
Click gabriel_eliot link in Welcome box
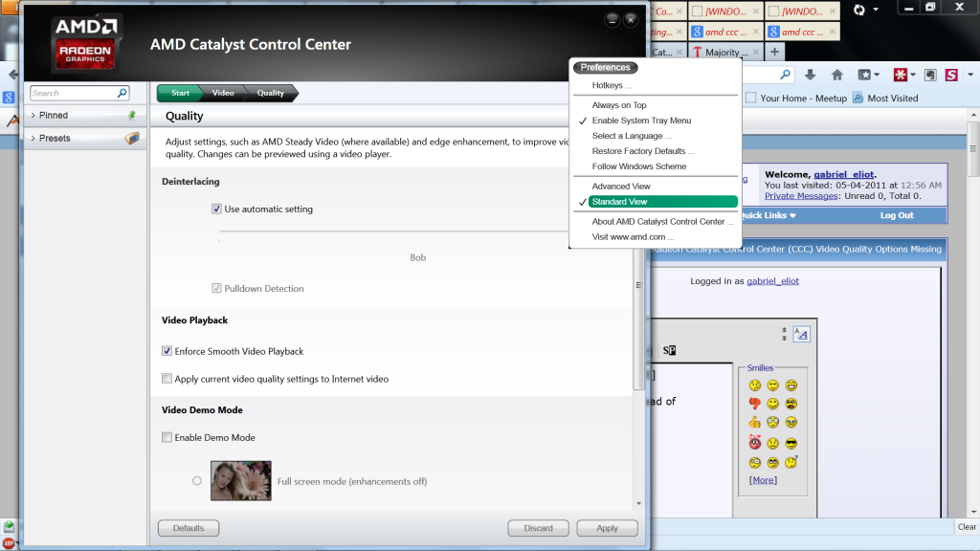tap(844, 174)
